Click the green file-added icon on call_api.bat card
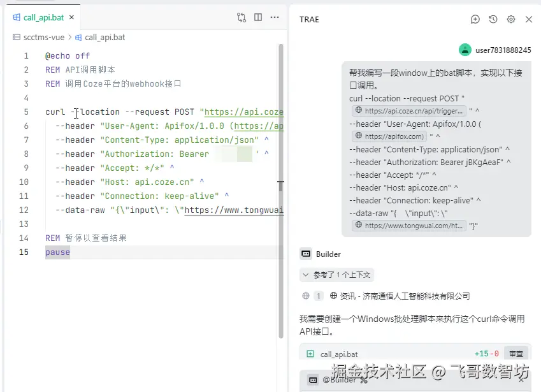Screen dimensions: 541x392 pyautogui.click(x=310, y=354)
